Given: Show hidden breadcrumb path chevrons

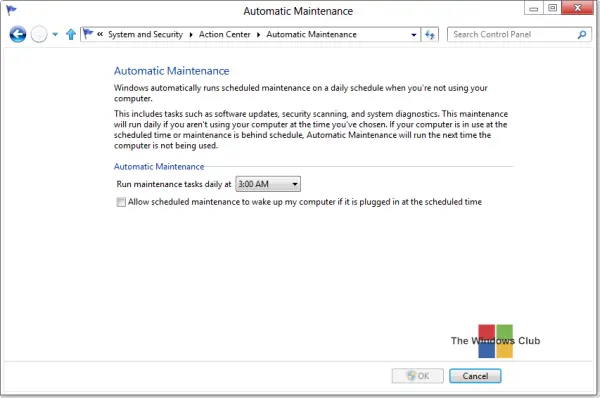Looking at the screenshot, I should (x=100, y=34).
